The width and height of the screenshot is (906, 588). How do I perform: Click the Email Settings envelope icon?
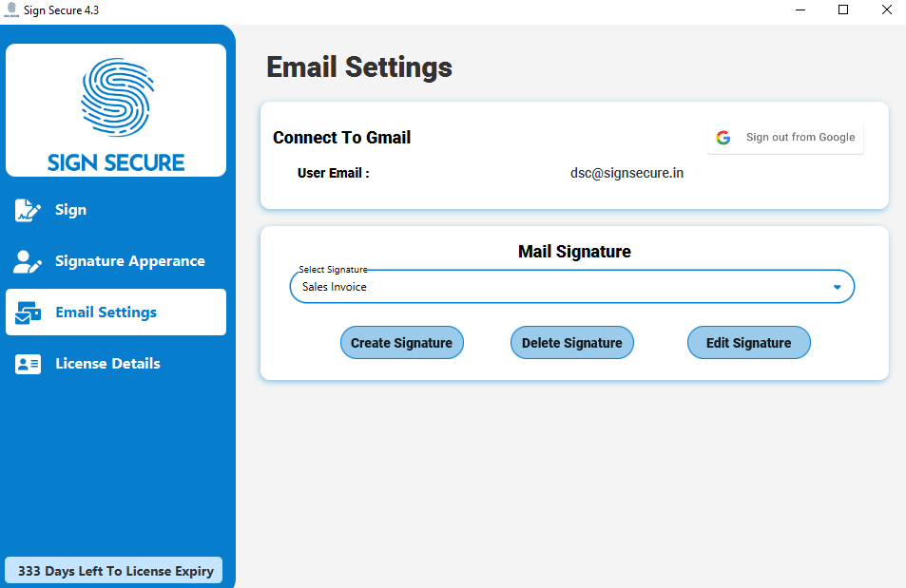pos(28,313)
